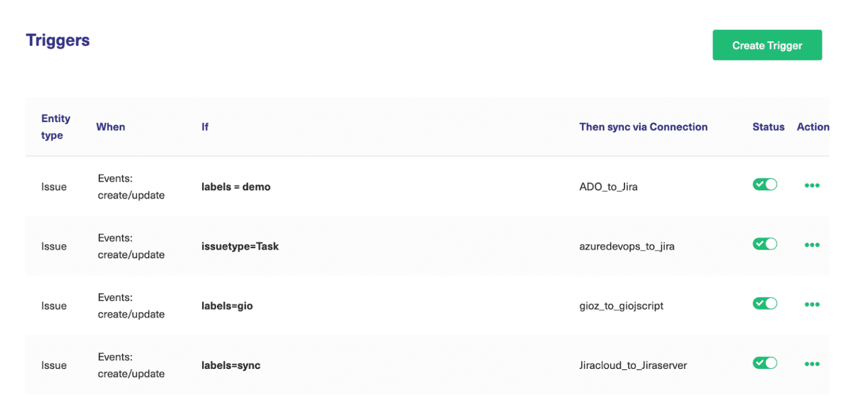The image size is (868, 396).
Task: Click the When column header
Action: click(x=110, y=127)
